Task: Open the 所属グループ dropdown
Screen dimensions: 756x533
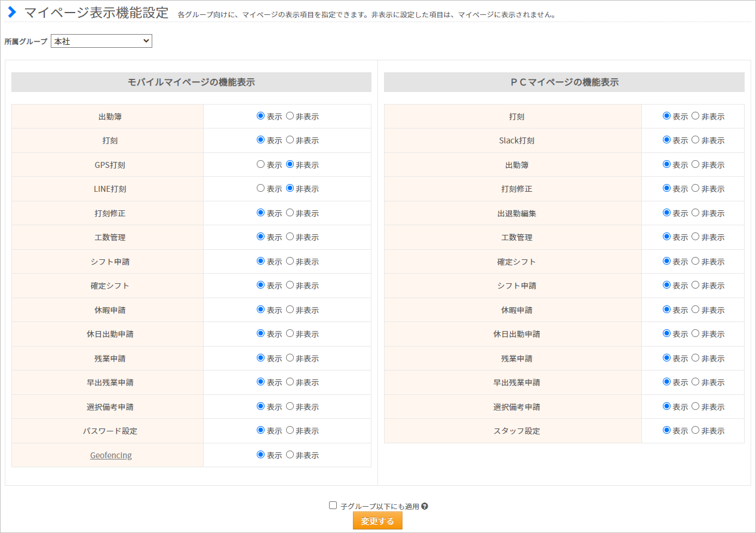Action: [x=102, y=41]
